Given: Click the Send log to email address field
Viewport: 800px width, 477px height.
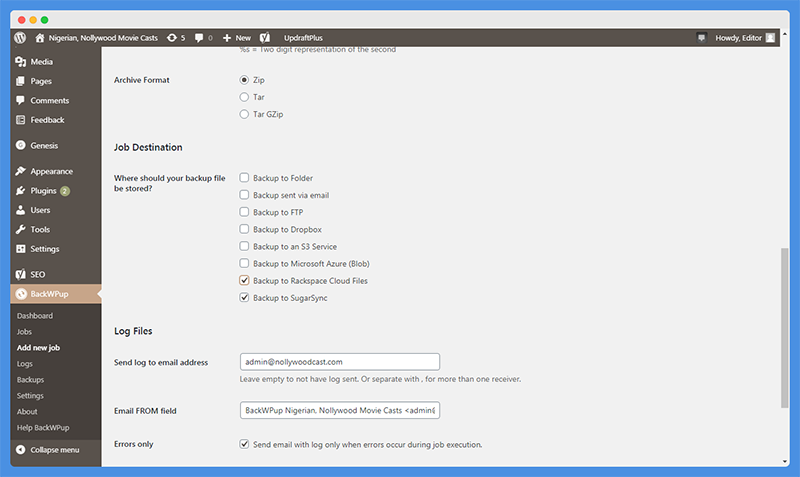Looking at the screenshot, I should (x=340, y=362).
